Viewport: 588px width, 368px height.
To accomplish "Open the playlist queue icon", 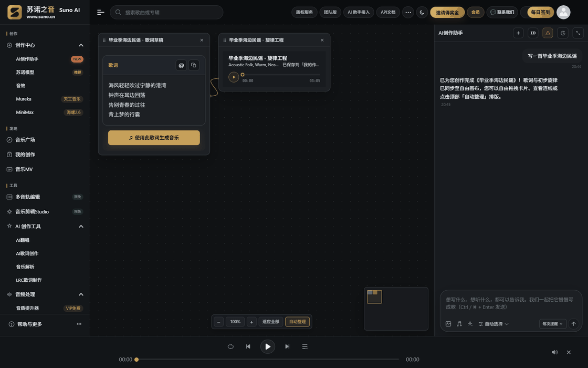I will tap(305, 346).
